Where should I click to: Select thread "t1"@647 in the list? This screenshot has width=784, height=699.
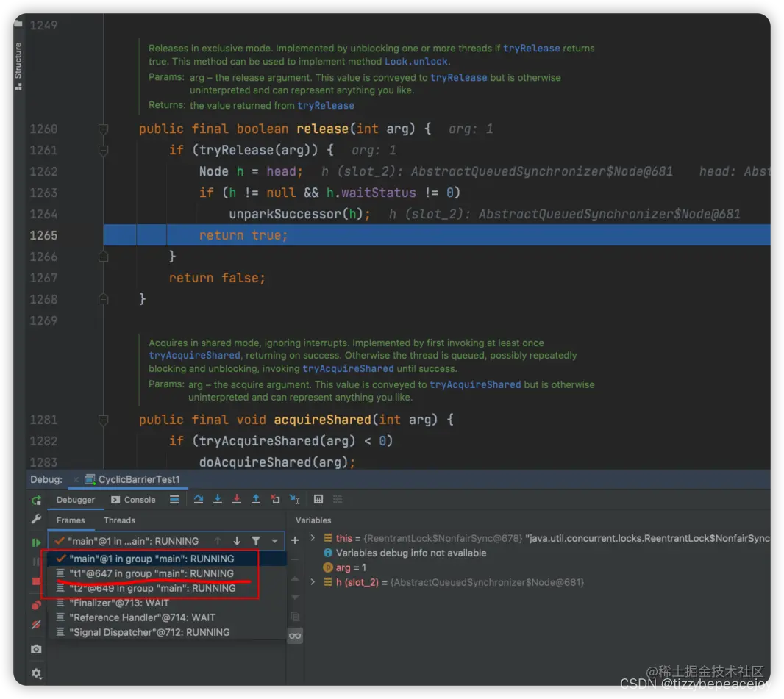[167, 573]
